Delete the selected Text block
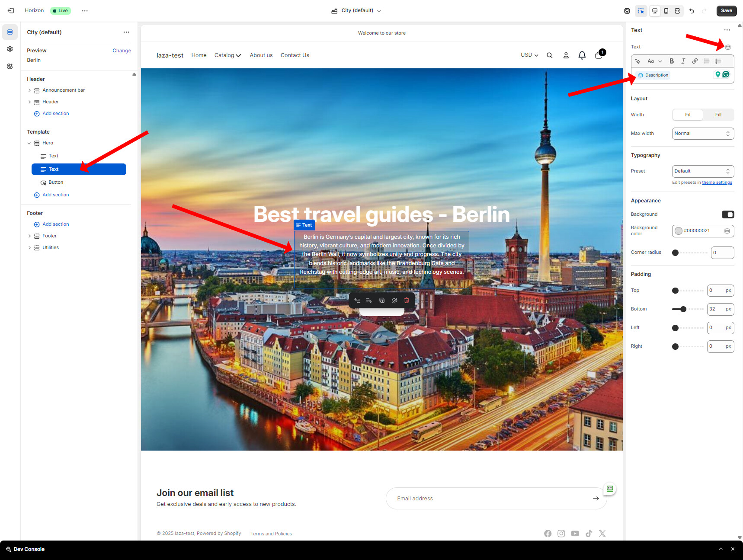Screen dimensions: 743x560 [407, 301]
